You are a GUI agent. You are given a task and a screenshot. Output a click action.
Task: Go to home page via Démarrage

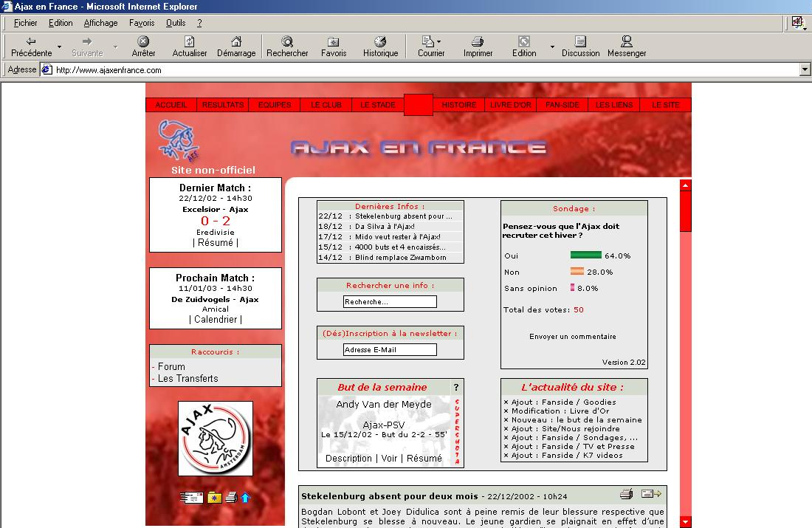click(236, 47)
